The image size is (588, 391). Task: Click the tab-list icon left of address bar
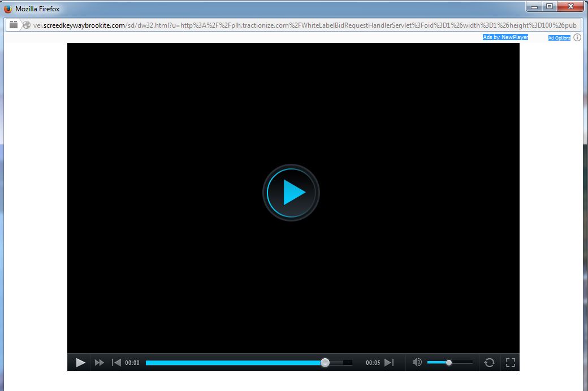coord(12,25)
